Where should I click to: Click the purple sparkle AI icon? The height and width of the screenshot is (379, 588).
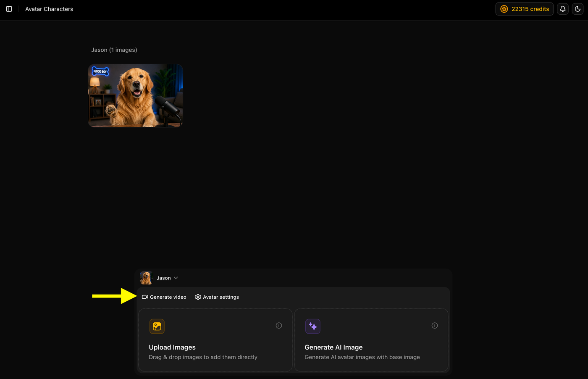[313, 326]
